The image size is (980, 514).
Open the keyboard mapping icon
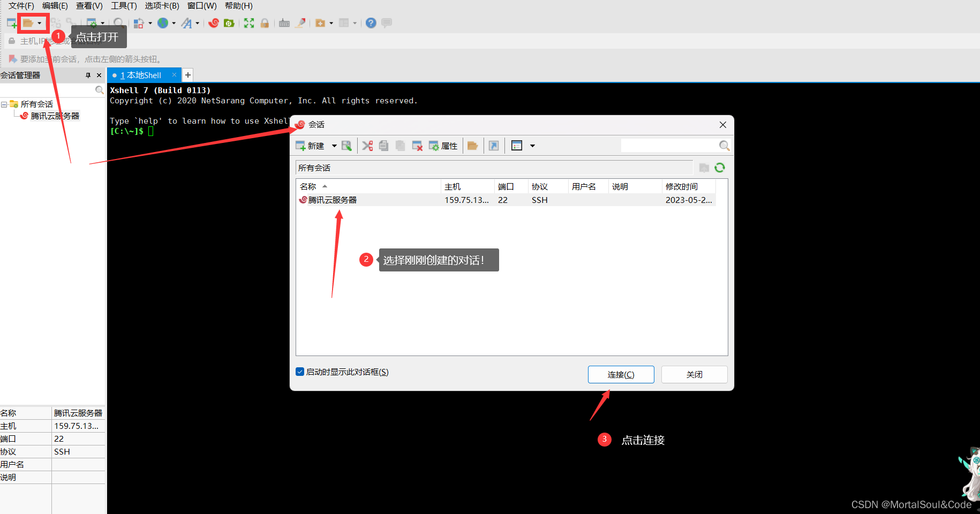tap(284, 23)
